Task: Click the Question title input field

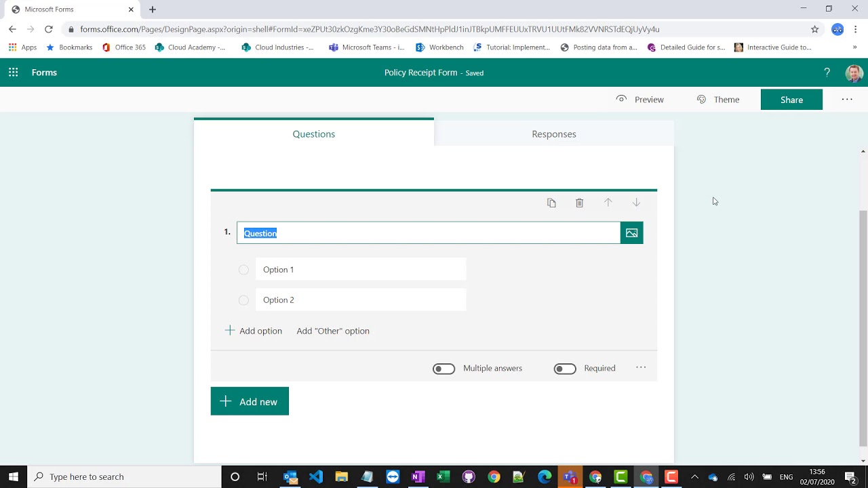Action: click(x=429, y=232)
